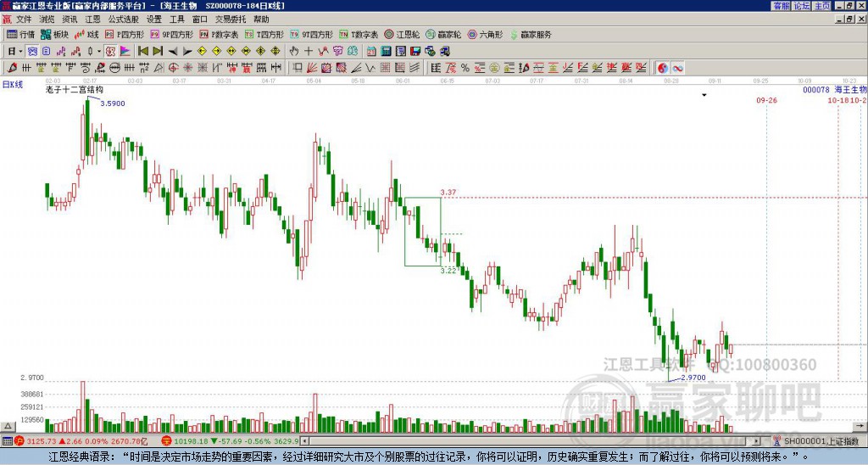
Task: Jump to the first bar icon
Action: 142,52
